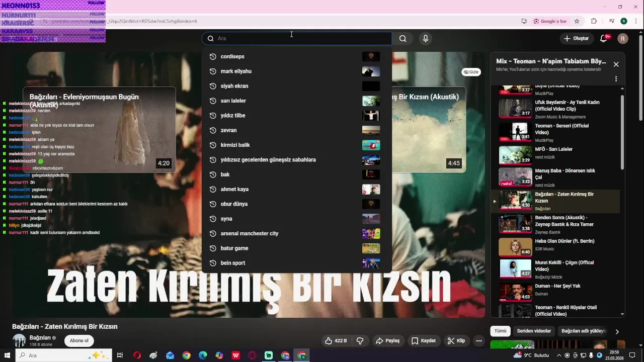
Task: Click the Google'a Sor lens button
Action: tap(550, 21)
